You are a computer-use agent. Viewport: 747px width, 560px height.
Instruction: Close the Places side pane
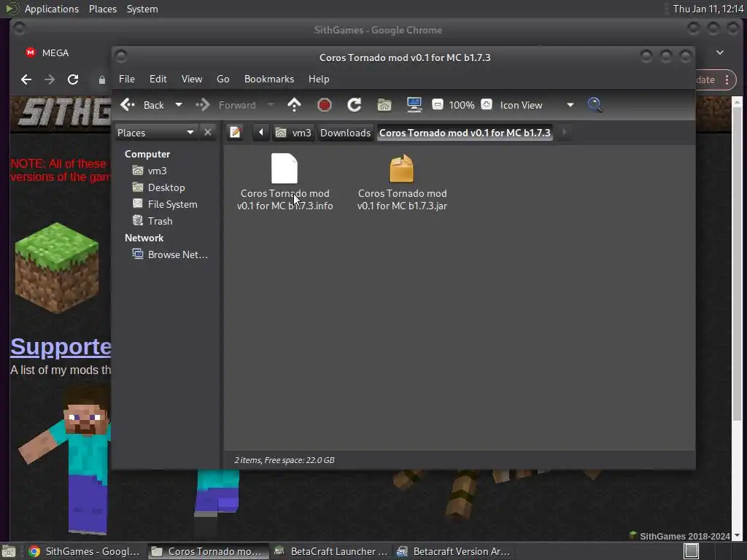(x=208, y=133)
